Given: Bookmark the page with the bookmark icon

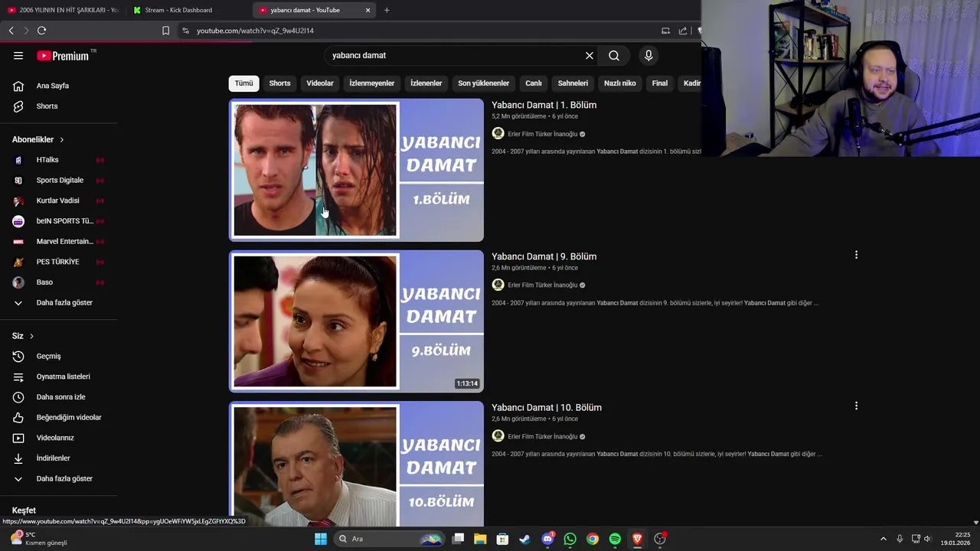Looking at the screenshot, I should pos(165,31).
